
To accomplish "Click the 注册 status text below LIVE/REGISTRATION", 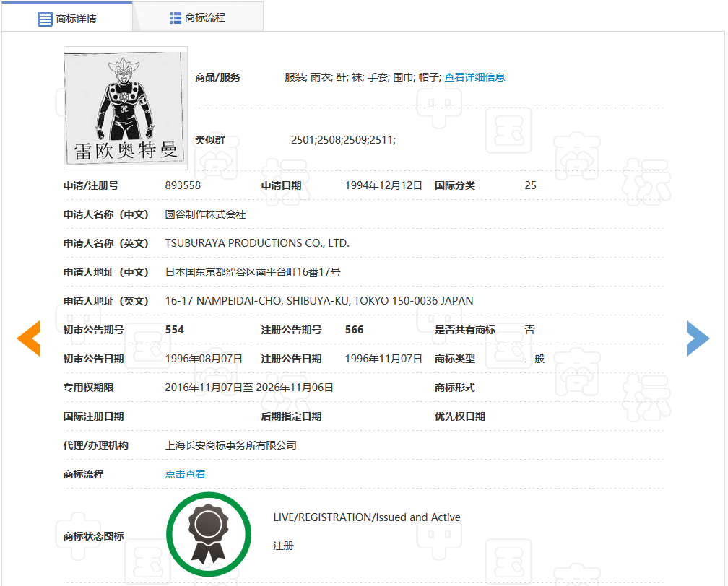I will coord(283,546).
